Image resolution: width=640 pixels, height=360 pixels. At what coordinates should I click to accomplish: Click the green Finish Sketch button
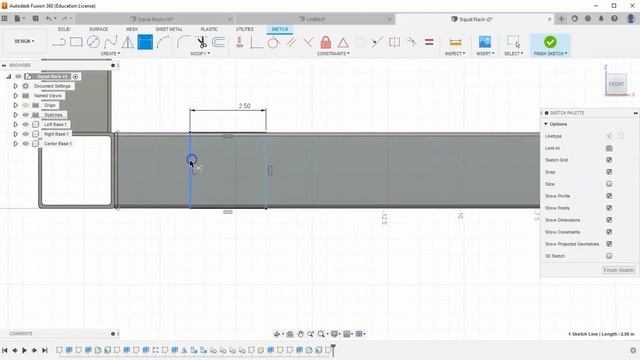click(550, 42)
